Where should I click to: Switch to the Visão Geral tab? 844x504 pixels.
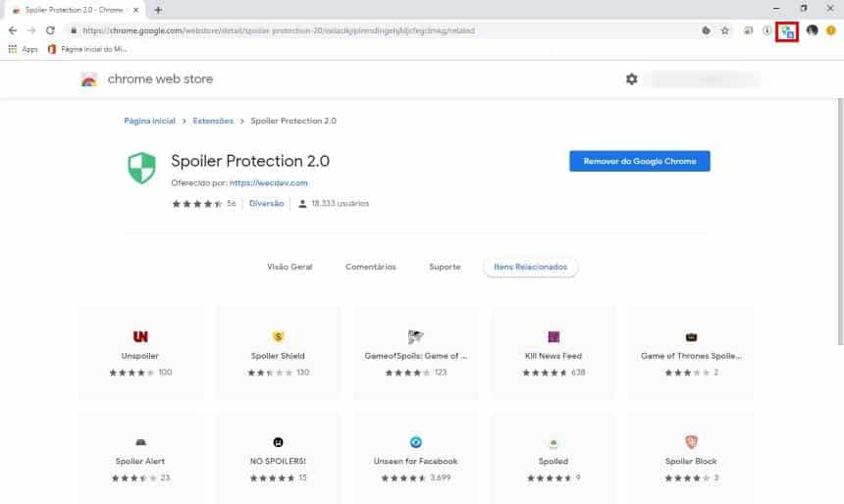pos(290,267)
